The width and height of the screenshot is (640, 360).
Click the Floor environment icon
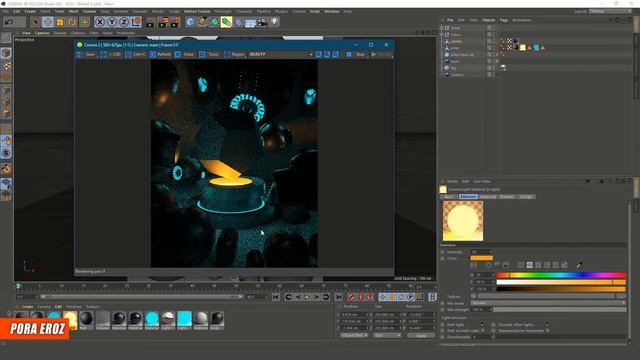click(250, 22)
